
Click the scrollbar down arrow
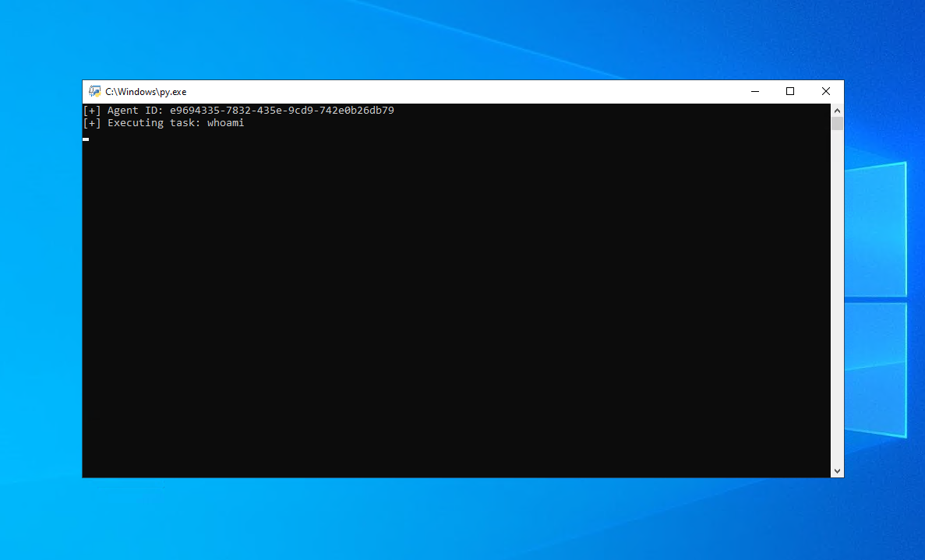(837, 471)
